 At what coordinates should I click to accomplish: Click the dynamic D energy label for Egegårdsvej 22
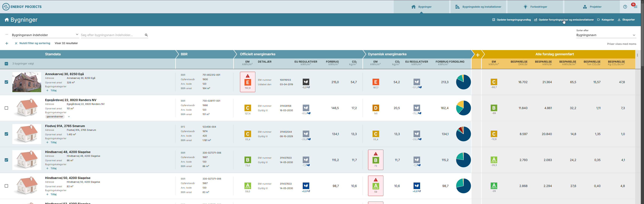pyautogui.click(x=376, y=108)
